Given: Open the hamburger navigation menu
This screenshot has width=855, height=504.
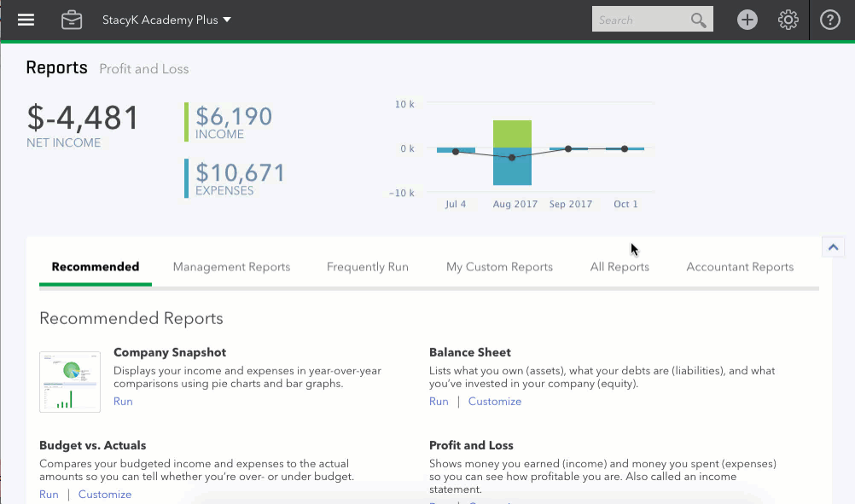Looking at the screenshot, I should click(26, 20).
